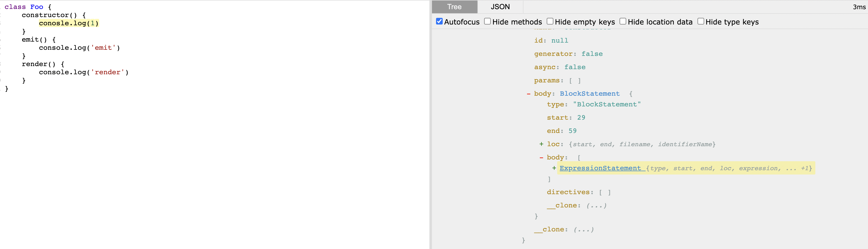The width and height of the screenshot is (868, 249).
Task: Enable the Hide methods checkbox
Action: coord(487,21)
